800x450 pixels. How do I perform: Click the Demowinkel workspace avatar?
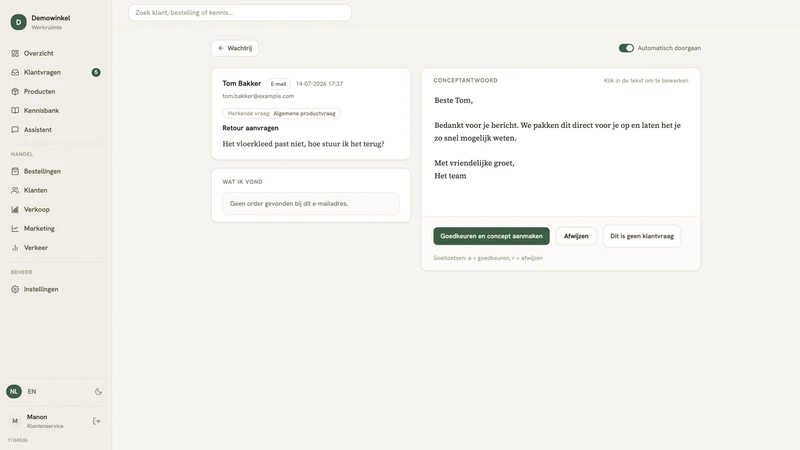pos(18,22)
